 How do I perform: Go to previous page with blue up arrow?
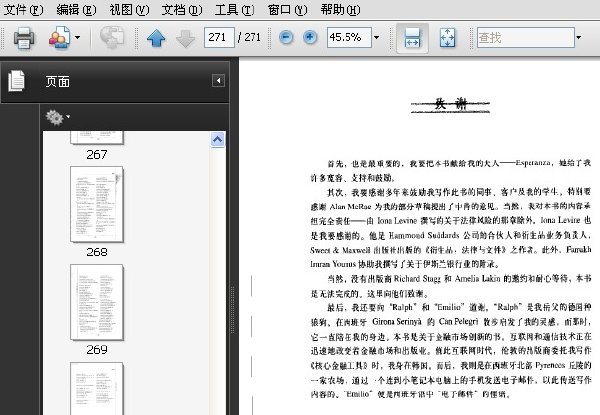[x=156, y=38]
